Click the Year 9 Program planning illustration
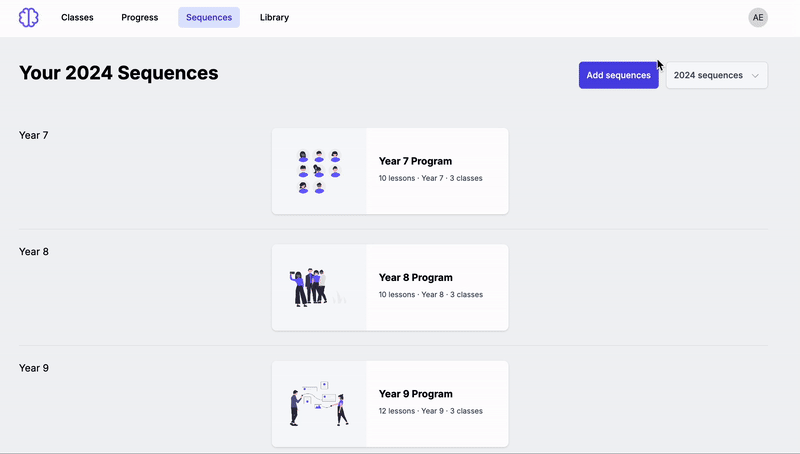800x454 pixels. point(319,403)
